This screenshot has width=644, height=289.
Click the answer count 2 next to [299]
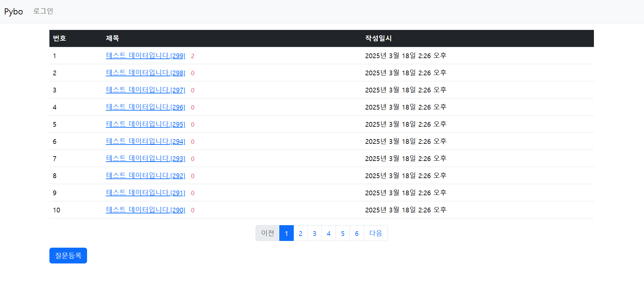point(193,56)
